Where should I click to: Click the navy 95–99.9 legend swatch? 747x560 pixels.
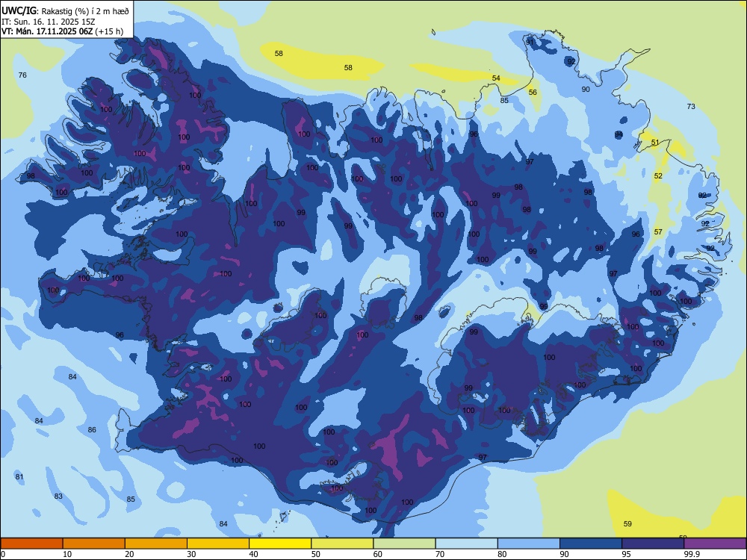click(x=653, y=544)
